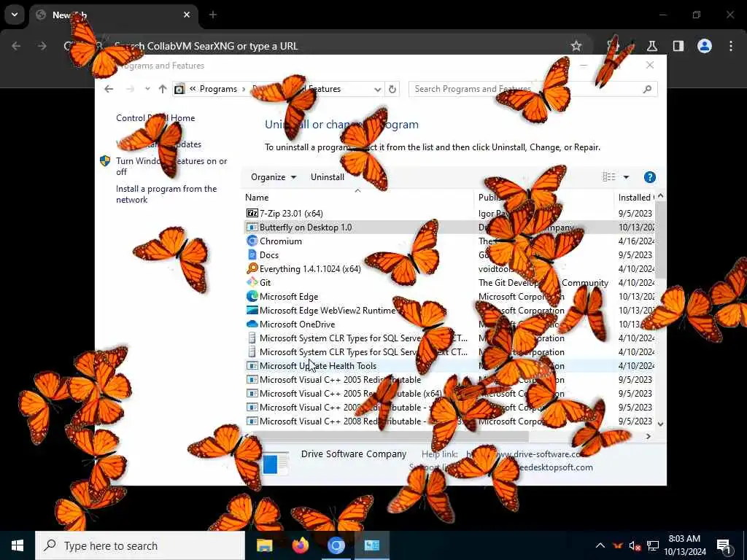Expand address bar history dropdown
Image resolution: width=747 pixels, height=560 pixels.
click(377, 89)
